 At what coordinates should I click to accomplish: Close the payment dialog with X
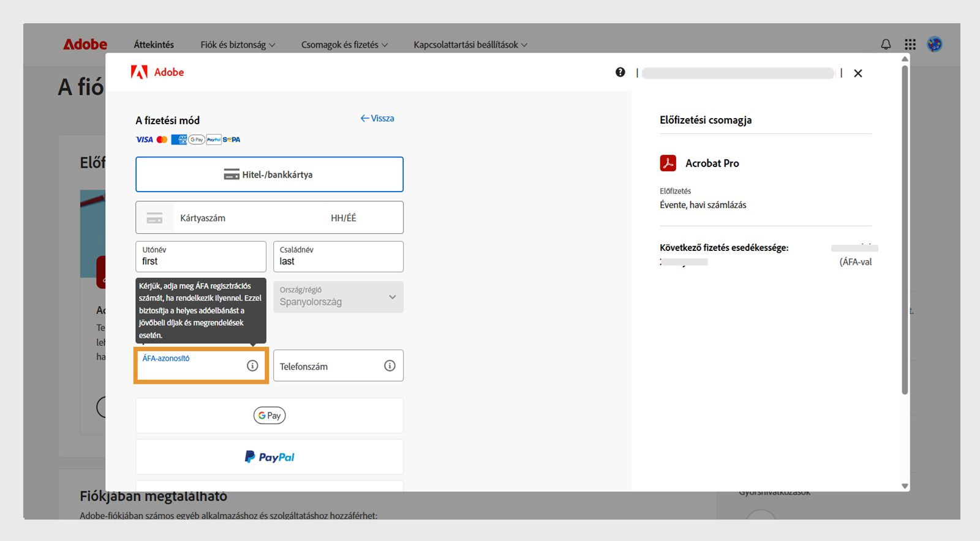(x=858, y=73)
